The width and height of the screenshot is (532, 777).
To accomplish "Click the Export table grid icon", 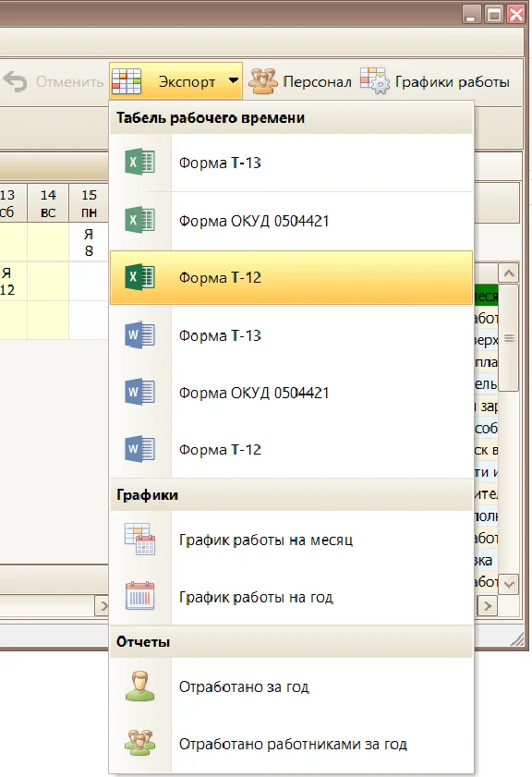I will point(127,81).
